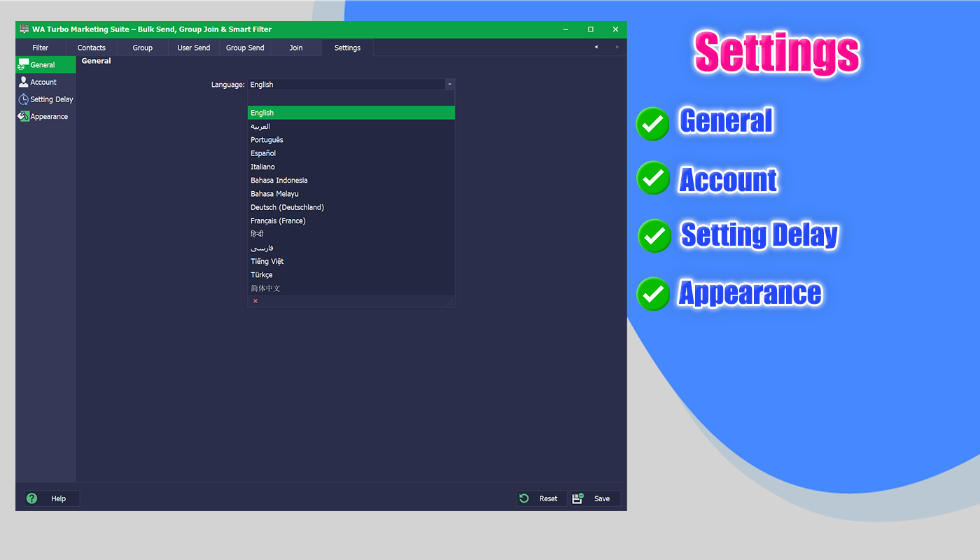
Task: Pick the Türkçe language option
Action: click(351, 274)
